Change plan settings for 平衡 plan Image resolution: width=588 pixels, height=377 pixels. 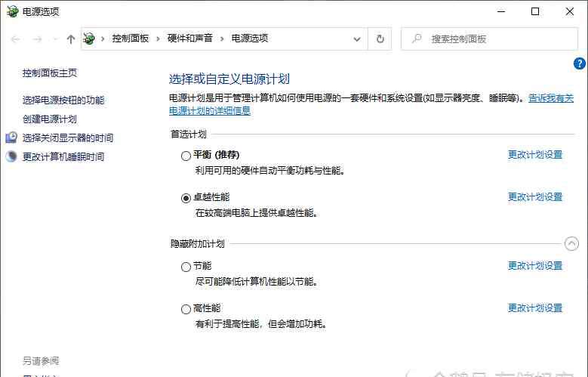(x=535, y=155)
